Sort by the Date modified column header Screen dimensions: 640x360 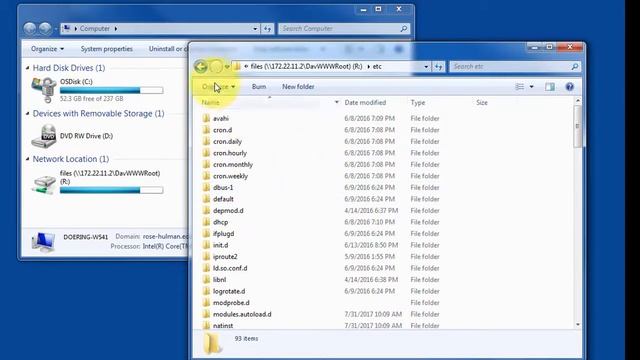(365, 103)
